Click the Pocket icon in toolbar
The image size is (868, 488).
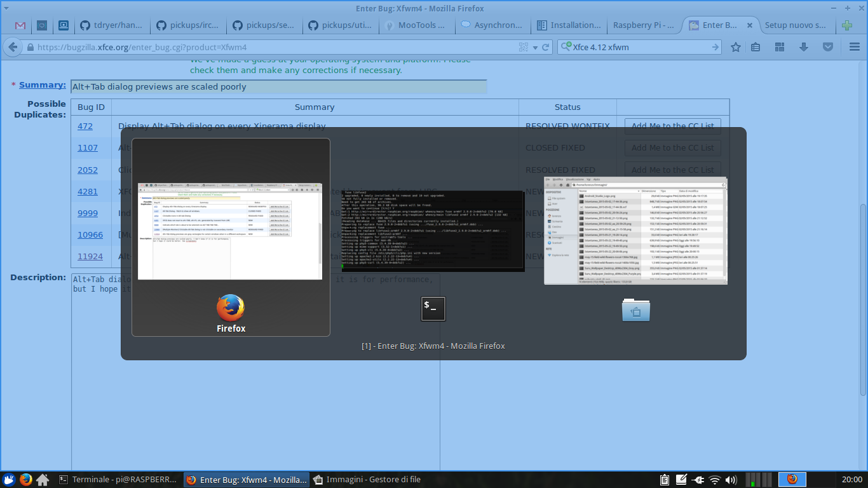coord(828,47)
